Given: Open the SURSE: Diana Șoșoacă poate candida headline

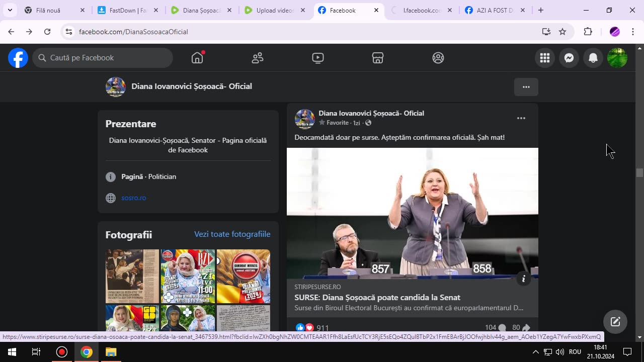Looking at the screenshot, I should pos(377,297).
